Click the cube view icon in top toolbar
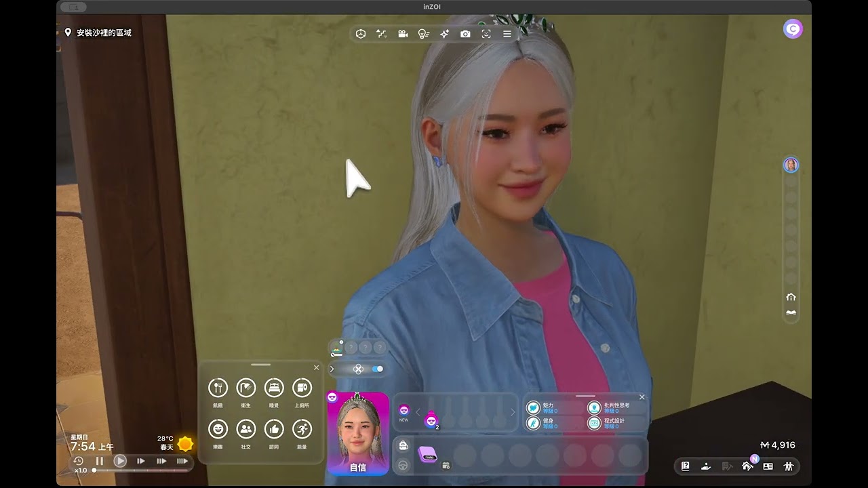 pyautogui.click(x=361, y=34)
